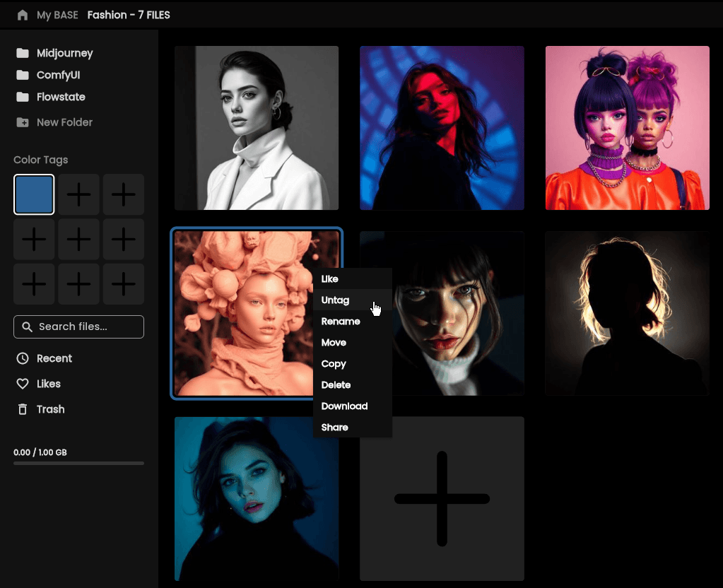Open the ComfyUI folder label
723x588 pixels.
(58, 75)
